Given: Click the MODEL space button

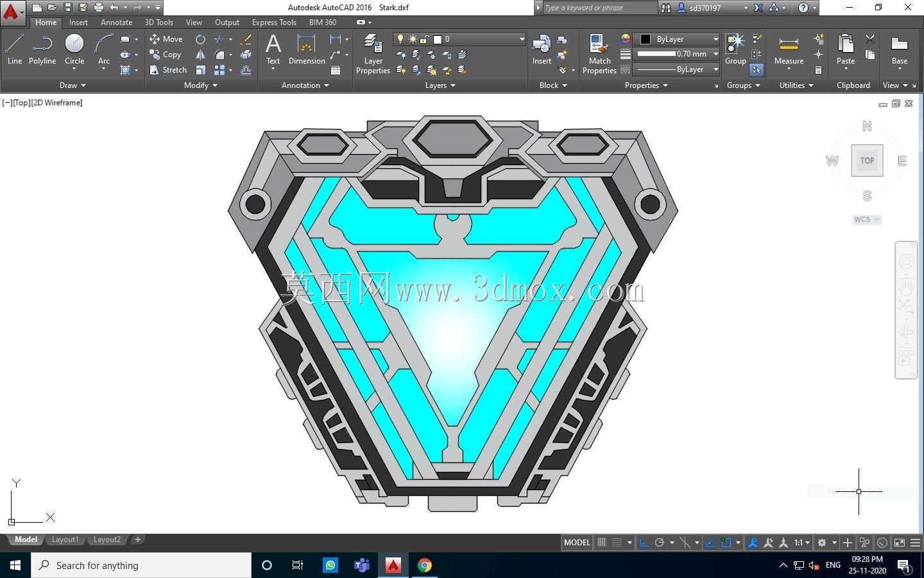Looking at the screenshot, I should 577,543.
